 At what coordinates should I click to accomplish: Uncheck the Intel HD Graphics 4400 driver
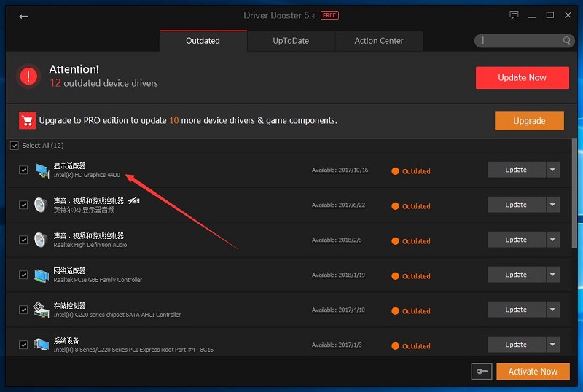coord(23,170)
